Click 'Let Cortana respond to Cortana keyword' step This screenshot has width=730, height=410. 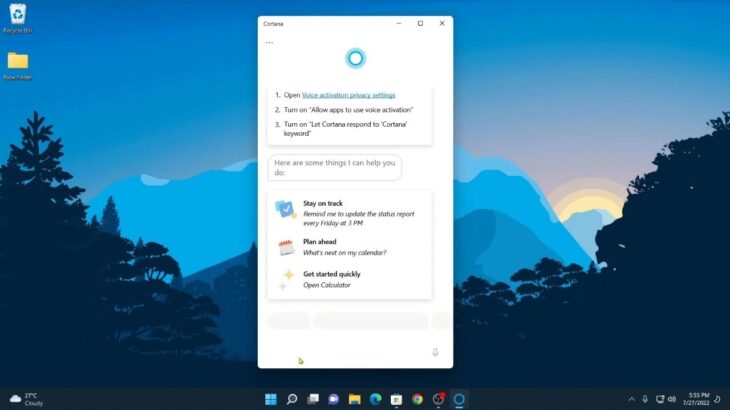click(x=346, y=129)
